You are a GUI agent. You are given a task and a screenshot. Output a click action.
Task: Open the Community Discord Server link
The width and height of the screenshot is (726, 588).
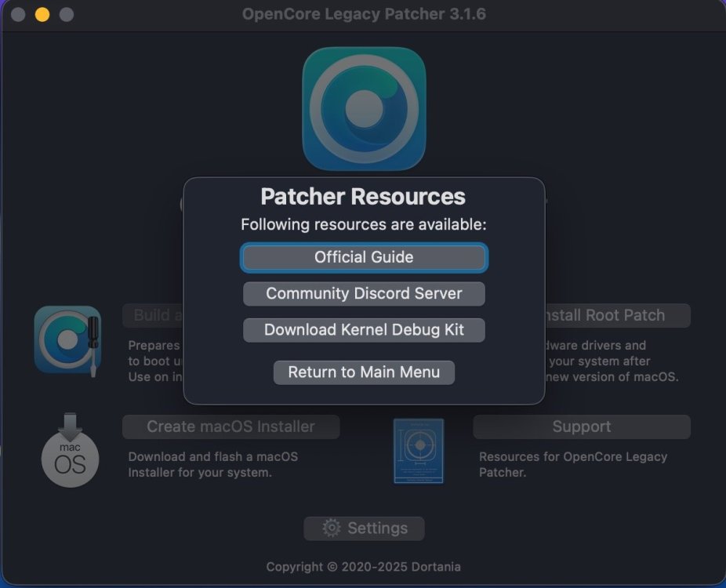click(364, 293)
